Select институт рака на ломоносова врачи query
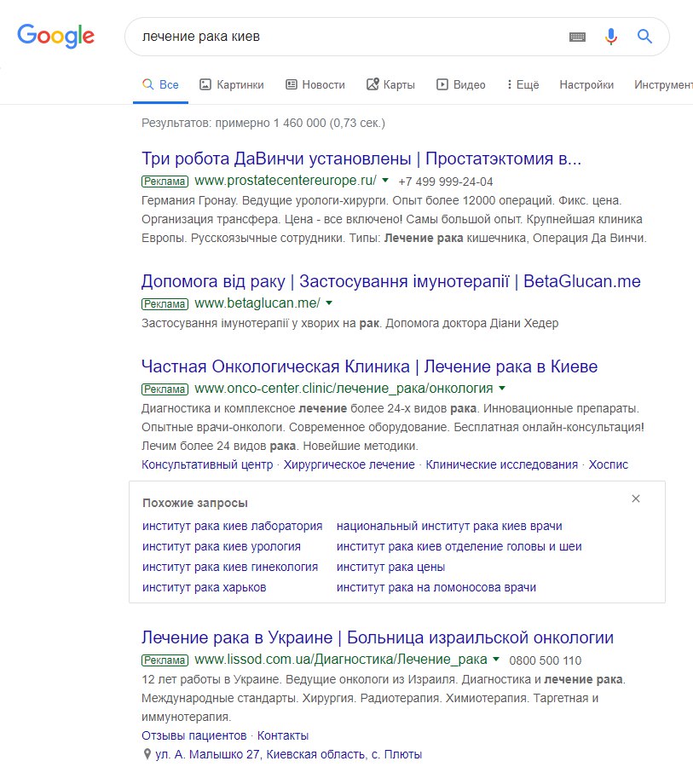Screen dimensions: 693x784 (x=436, y=587)
